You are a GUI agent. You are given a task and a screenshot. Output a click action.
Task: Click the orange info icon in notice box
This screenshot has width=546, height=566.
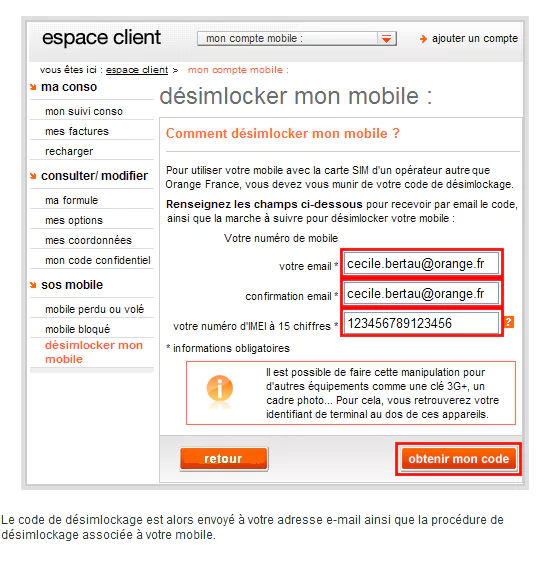(x=219, y=388)
